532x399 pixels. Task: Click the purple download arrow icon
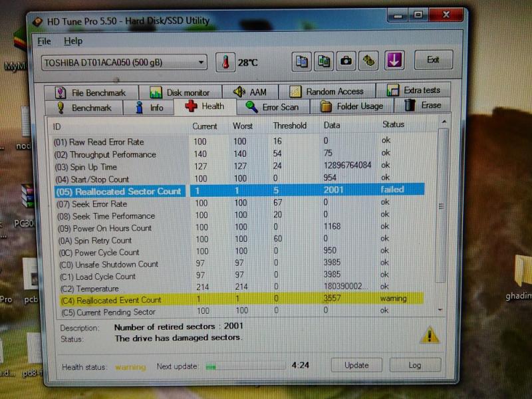(394, 61)
